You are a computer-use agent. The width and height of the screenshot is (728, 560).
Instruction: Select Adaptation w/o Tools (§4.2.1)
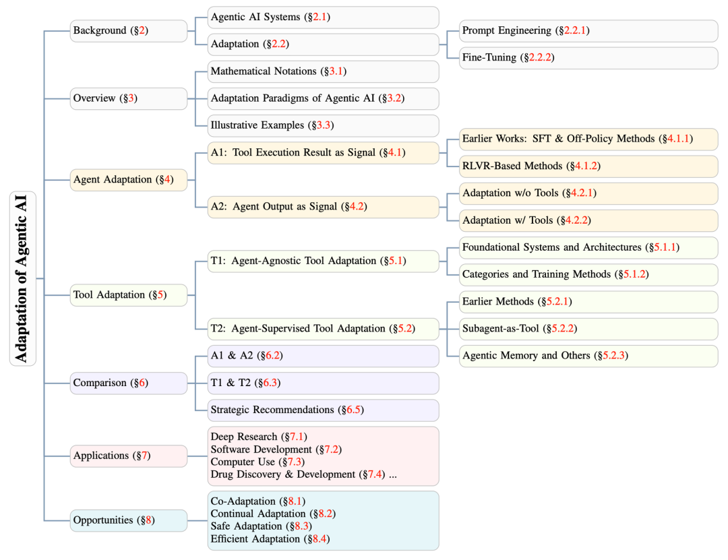[x=588, y=193]
